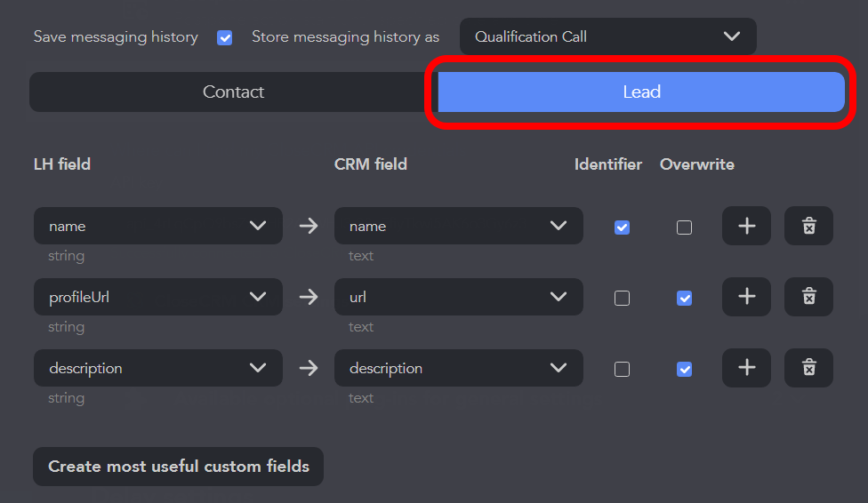Delete the name field mapping row
The image size is (868, 503).
808,226
